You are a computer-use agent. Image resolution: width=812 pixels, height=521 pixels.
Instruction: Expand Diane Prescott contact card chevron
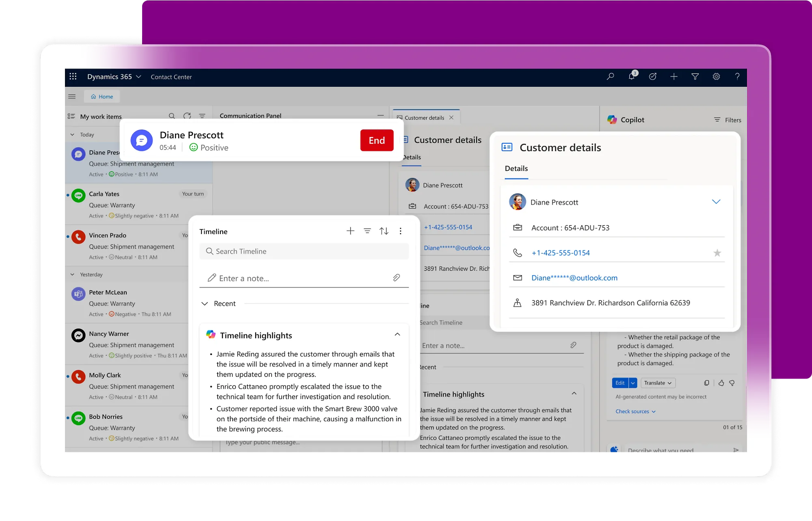coord(716,202)
